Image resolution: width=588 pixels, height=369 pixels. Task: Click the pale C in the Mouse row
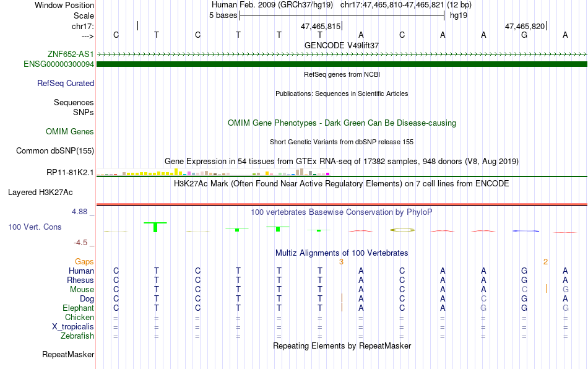pos(524,289)
